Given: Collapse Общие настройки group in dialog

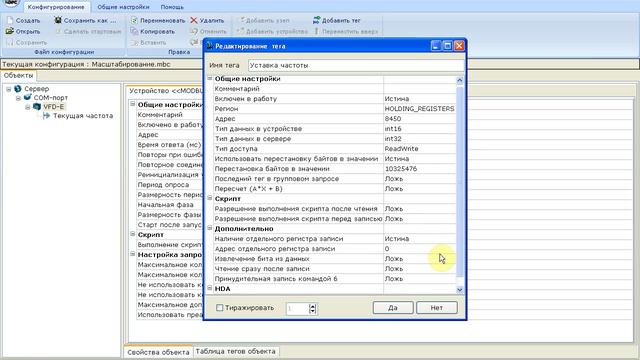Looking at the screenshot, I should 210,78.
